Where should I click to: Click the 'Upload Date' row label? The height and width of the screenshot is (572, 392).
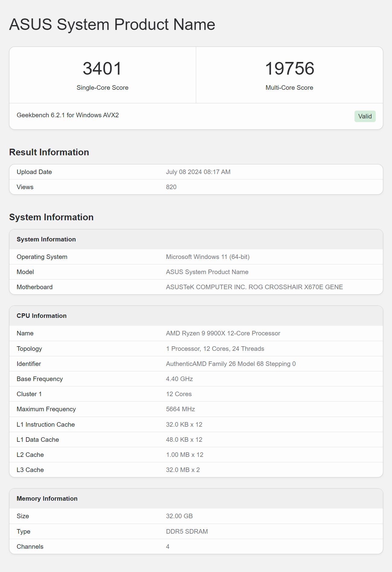tap(34, 172)
